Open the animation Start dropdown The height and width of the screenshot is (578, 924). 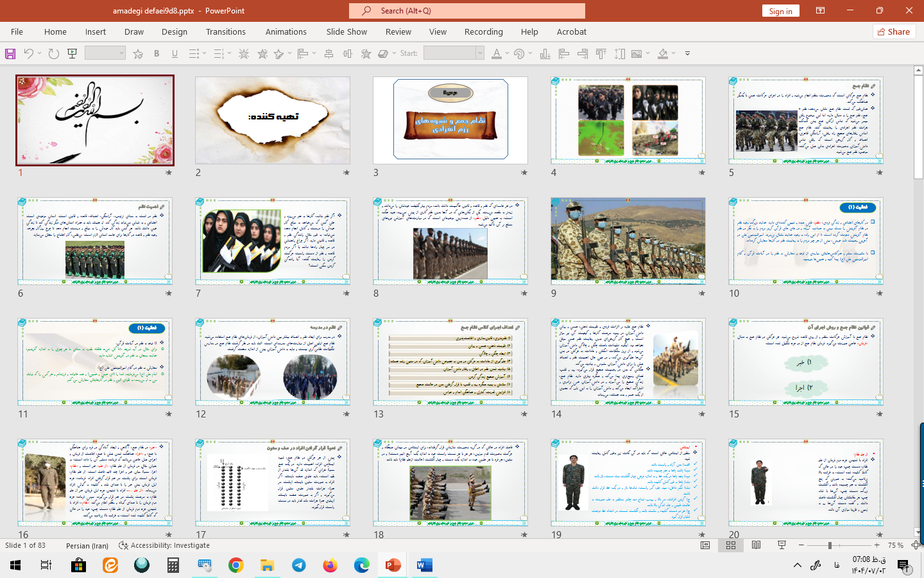click(479, 54)
